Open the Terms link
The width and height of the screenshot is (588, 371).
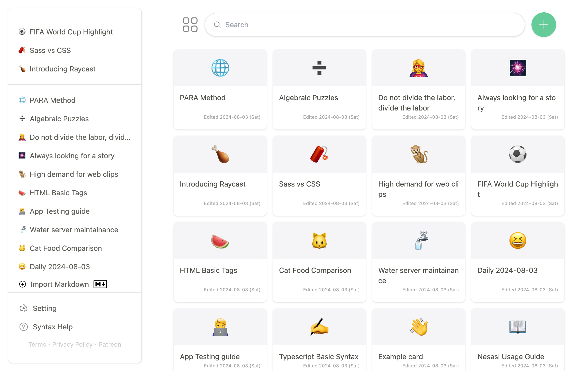(x=37, y=345)
